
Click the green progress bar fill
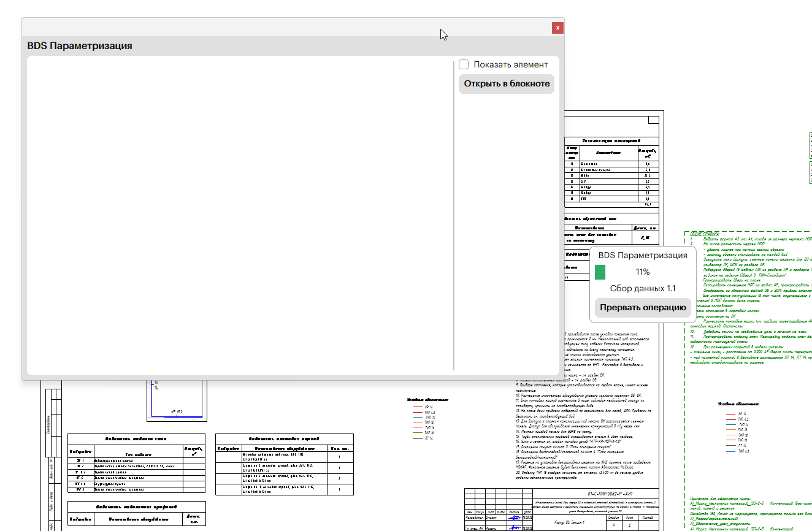coord(600,272)
